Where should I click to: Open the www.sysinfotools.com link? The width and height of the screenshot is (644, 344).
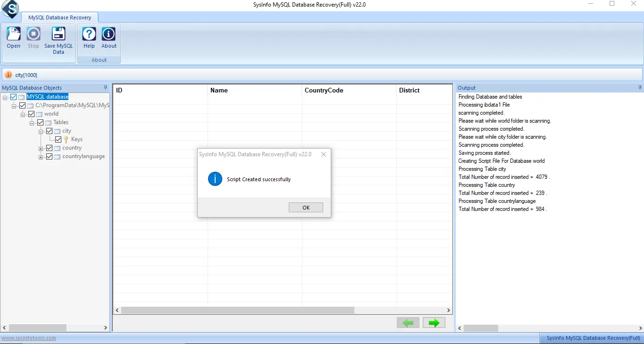pos(29,338)
